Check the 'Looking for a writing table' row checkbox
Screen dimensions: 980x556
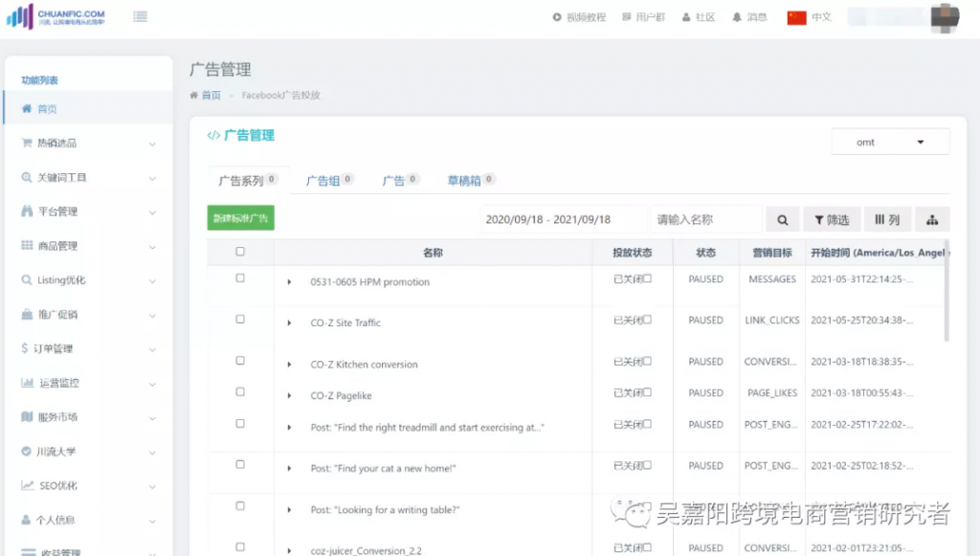[x=240, y=505]
